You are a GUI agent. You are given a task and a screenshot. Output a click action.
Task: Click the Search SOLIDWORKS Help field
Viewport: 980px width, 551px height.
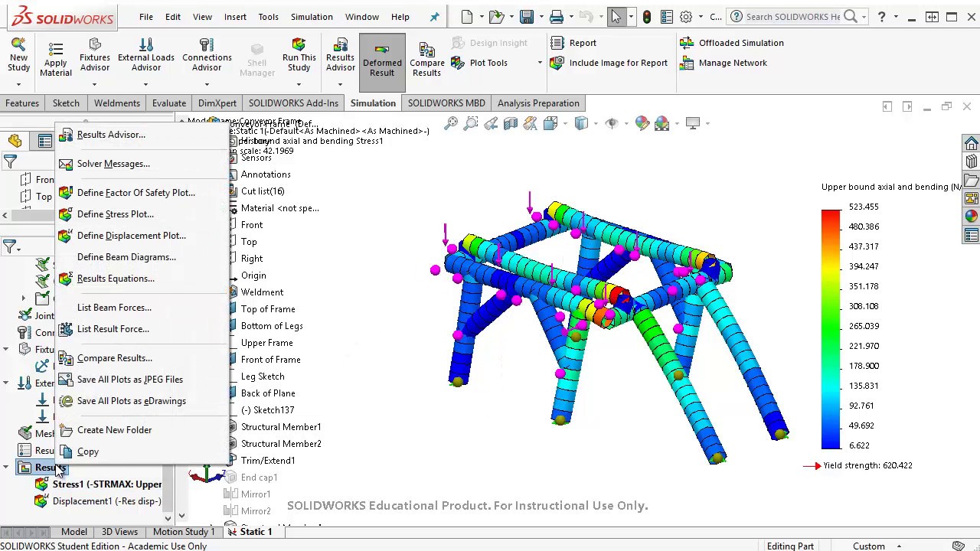coord(792,17)
